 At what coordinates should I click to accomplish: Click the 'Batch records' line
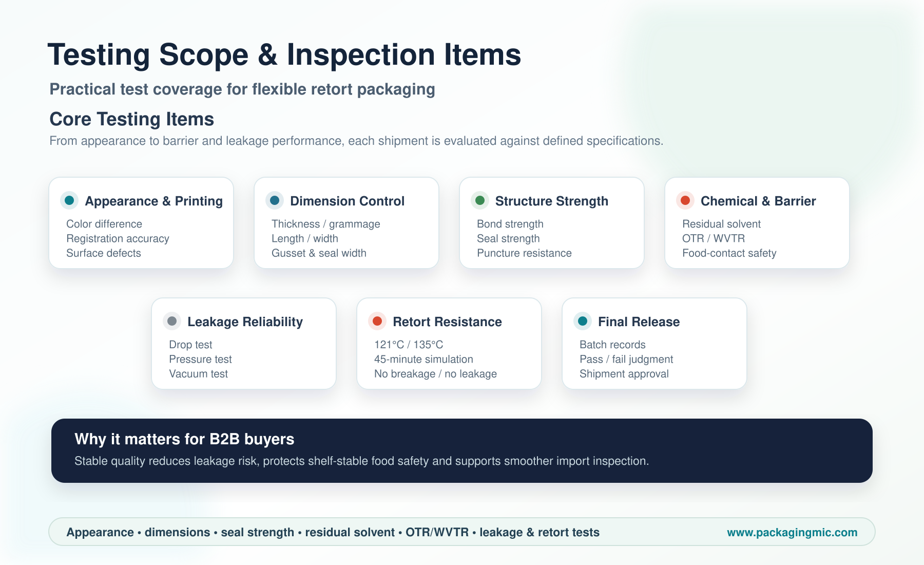[612, 345]
